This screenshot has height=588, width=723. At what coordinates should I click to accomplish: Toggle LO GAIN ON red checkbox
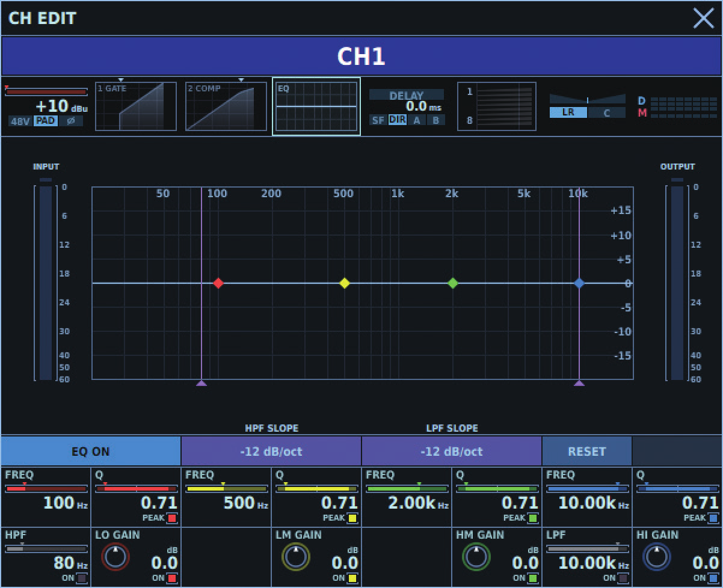(172, 578)
